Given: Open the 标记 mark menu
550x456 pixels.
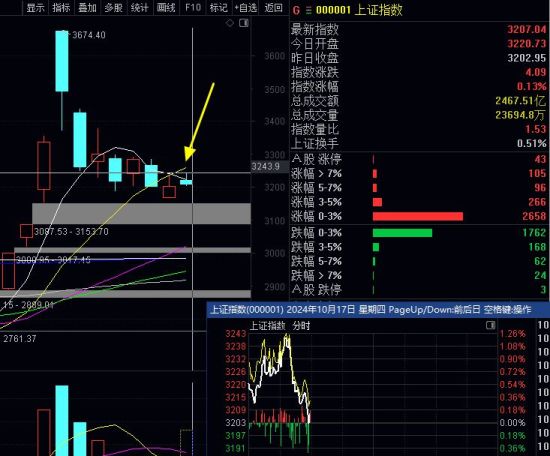Looking at the screenshot, I should 219,7.
